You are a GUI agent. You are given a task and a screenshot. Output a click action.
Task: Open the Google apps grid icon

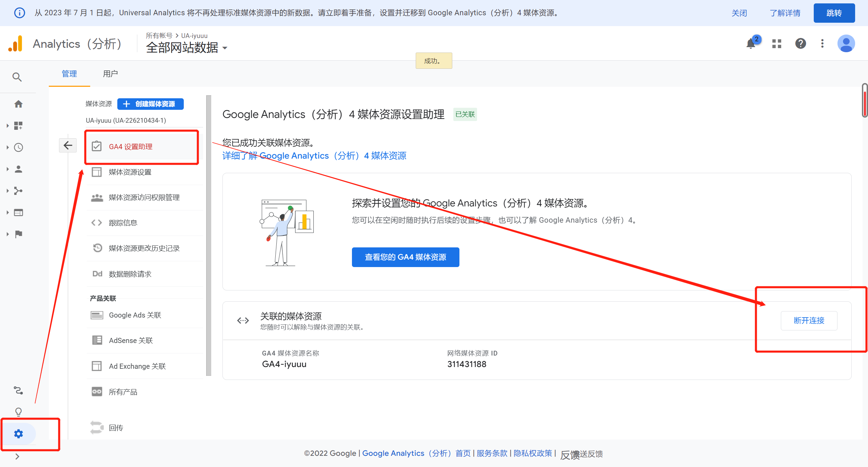776,43
